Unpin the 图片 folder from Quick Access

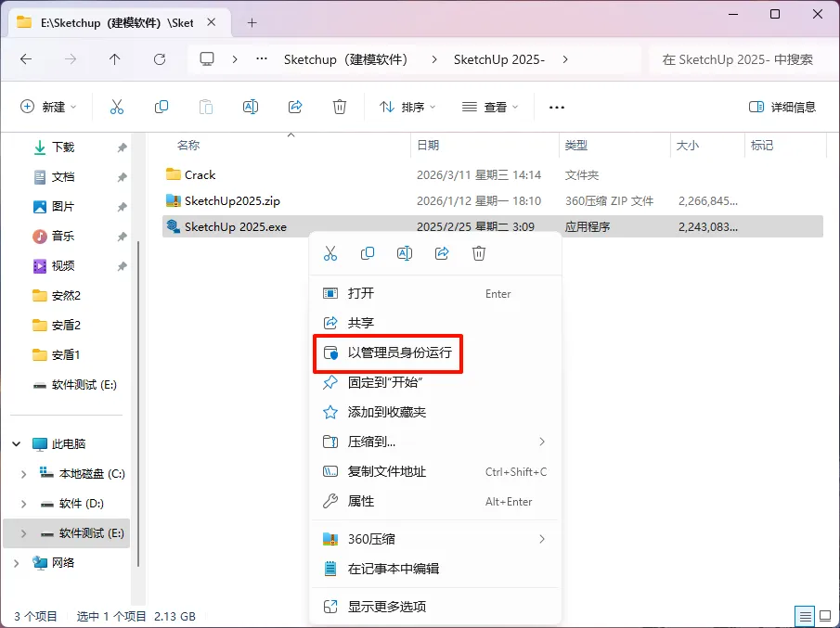click(123, 207)
